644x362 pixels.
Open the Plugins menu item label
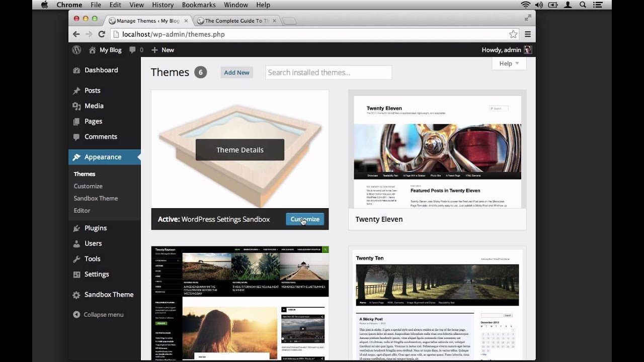pos(96,228)
